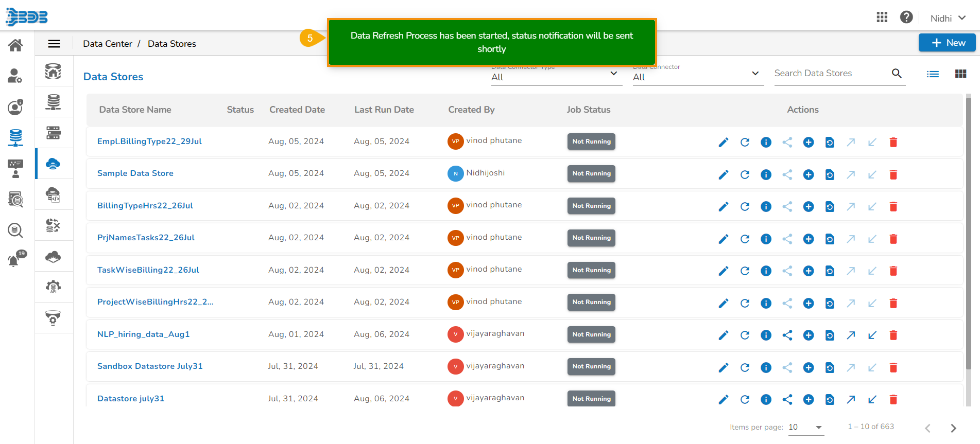
Task: Switch to grid card view
Action: pos(960,74)
